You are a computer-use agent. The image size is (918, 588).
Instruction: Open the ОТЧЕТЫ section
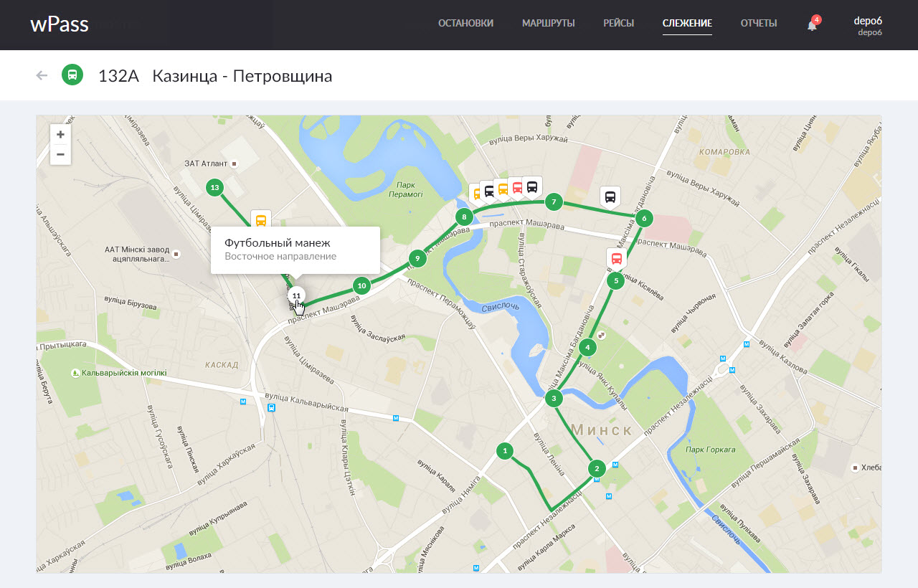point(758,24)
